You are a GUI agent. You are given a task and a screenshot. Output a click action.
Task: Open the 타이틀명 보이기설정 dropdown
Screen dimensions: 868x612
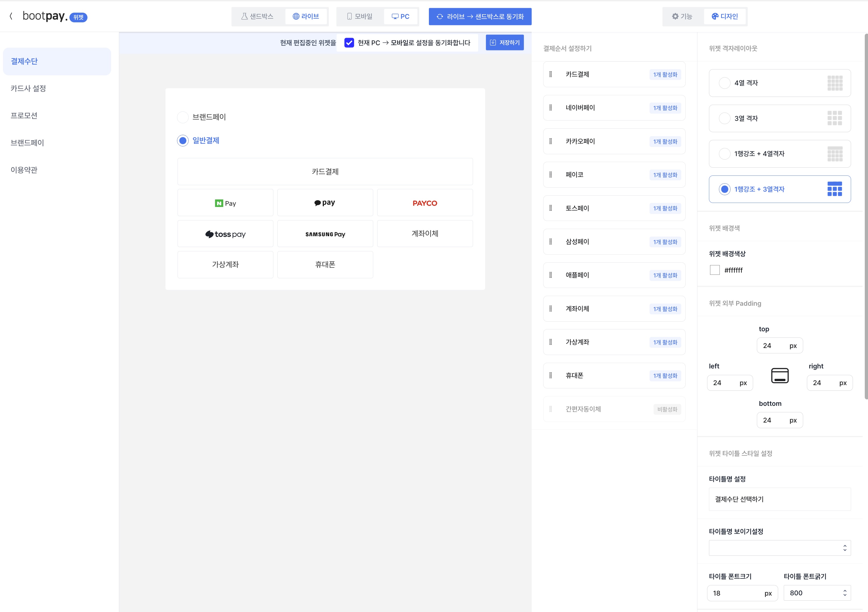[779, 548]
